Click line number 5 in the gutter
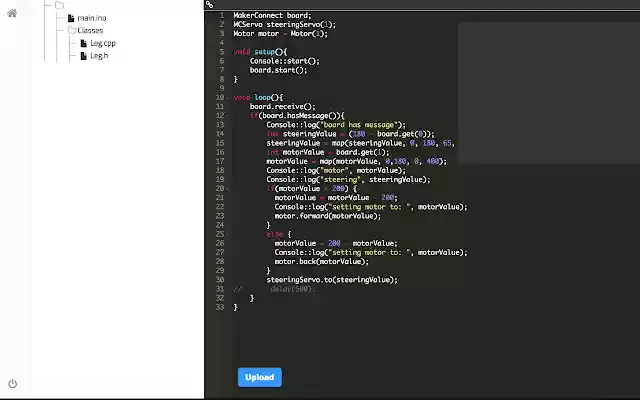640x400 pixels. pyautogui.click(x=222, y=52)
